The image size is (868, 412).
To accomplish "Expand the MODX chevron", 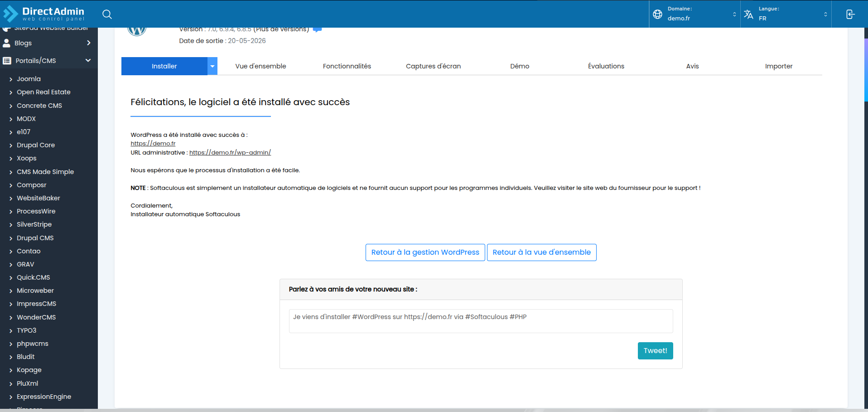I will [10, 119].
